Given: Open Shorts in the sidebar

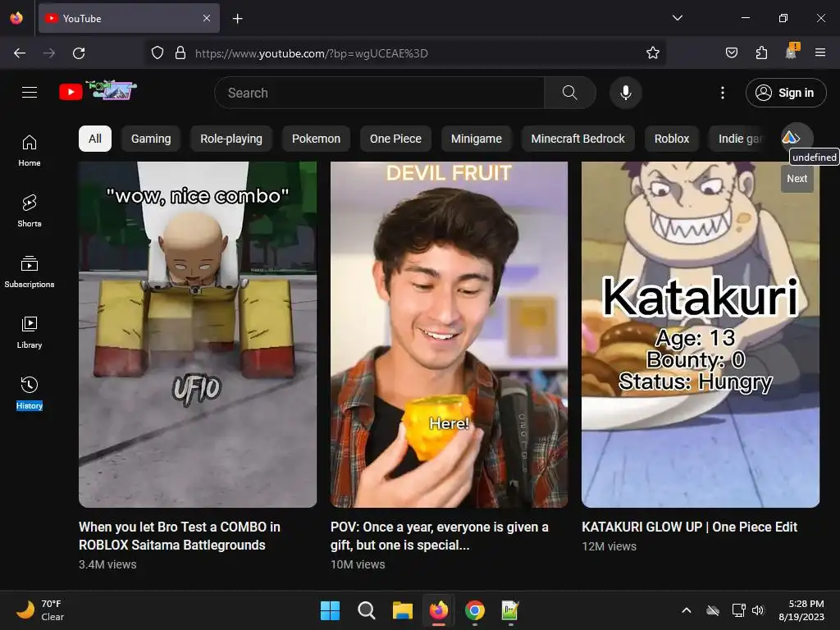Looking at the screenshot, I should click(30, 211).
